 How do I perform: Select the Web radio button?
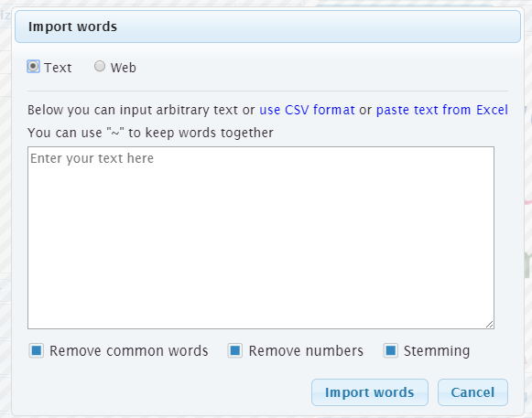tap(100, 66)
